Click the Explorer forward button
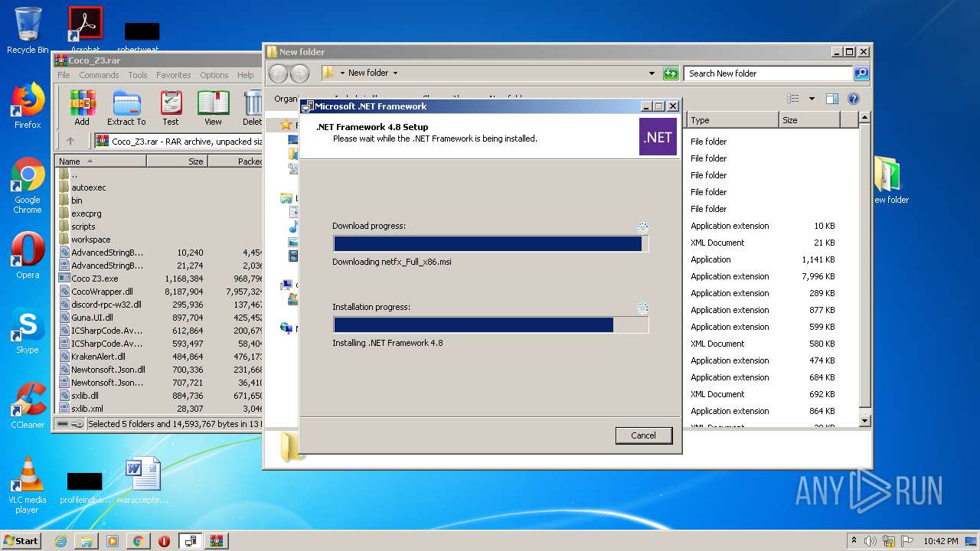Screen dimensions: 980x551 [x=299, y=73]
